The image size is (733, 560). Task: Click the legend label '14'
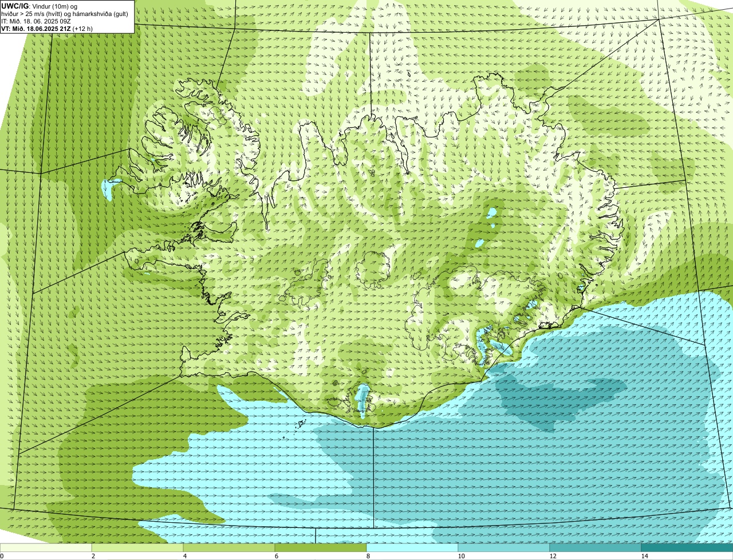[x=644, y=556]
